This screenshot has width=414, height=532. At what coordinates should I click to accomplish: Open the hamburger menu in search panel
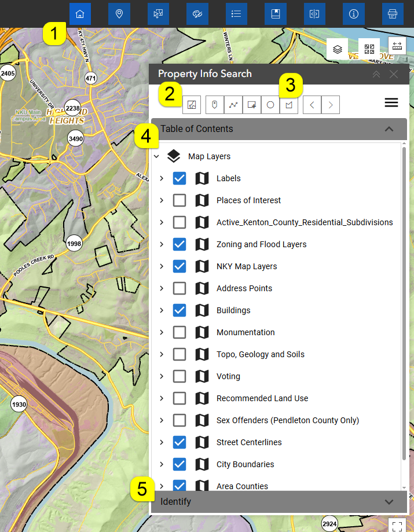click(x=391, y=103)
